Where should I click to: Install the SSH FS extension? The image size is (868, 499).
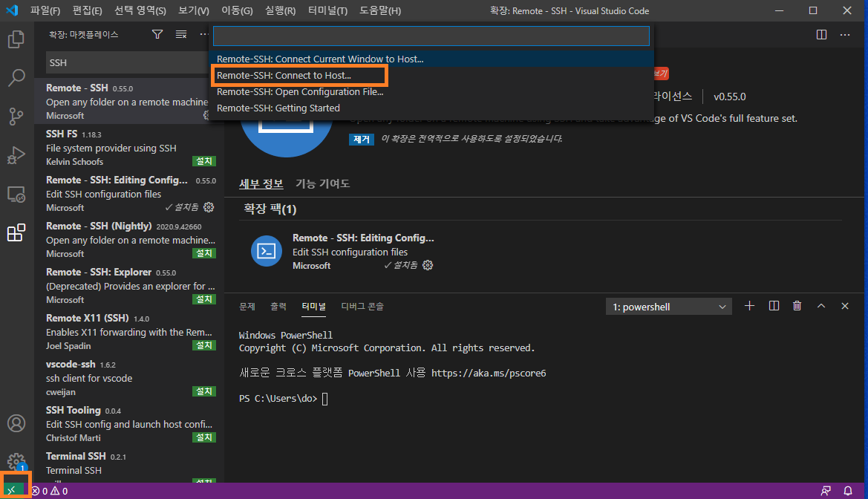click(204, 161)
